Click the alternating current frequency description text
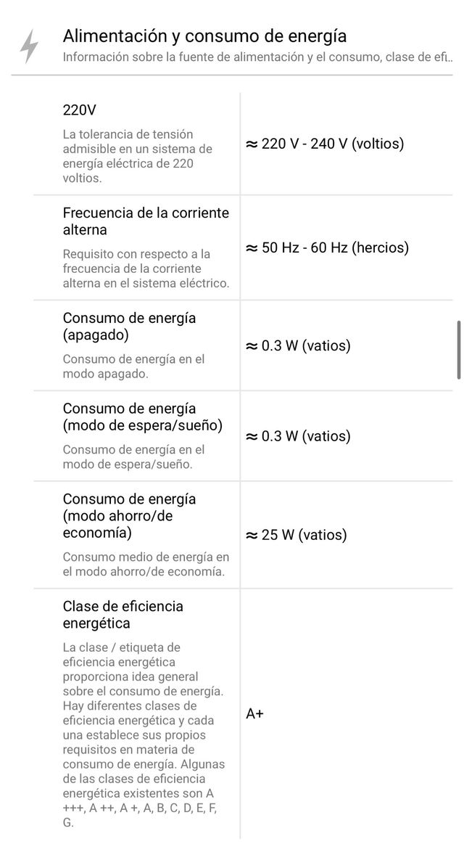 pyautogui.click(x=146, y=269)
